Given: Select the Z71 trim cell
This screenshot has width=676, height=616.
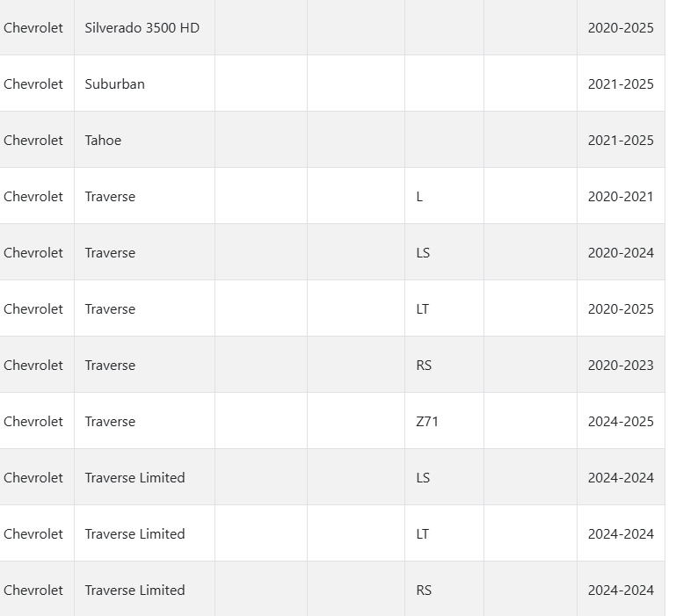Looking at the screenshot, I should [x=427, y=422].
